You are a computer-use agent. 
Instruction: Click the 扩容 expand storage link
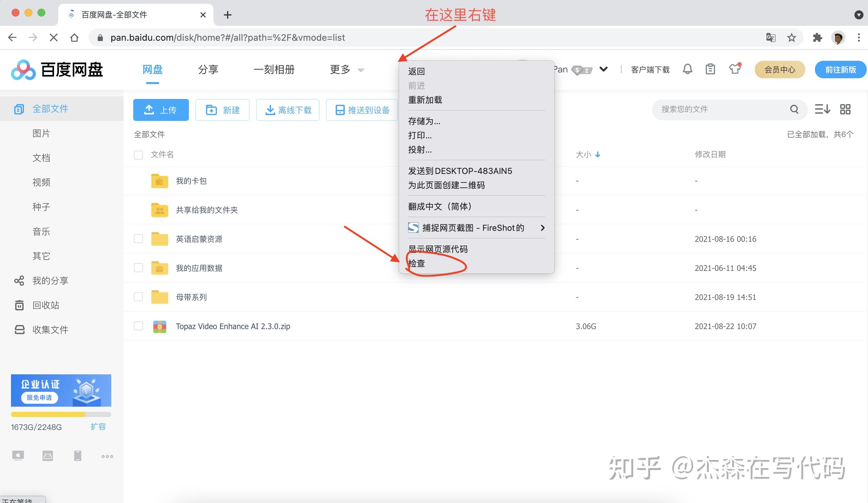tap(98, 427)
